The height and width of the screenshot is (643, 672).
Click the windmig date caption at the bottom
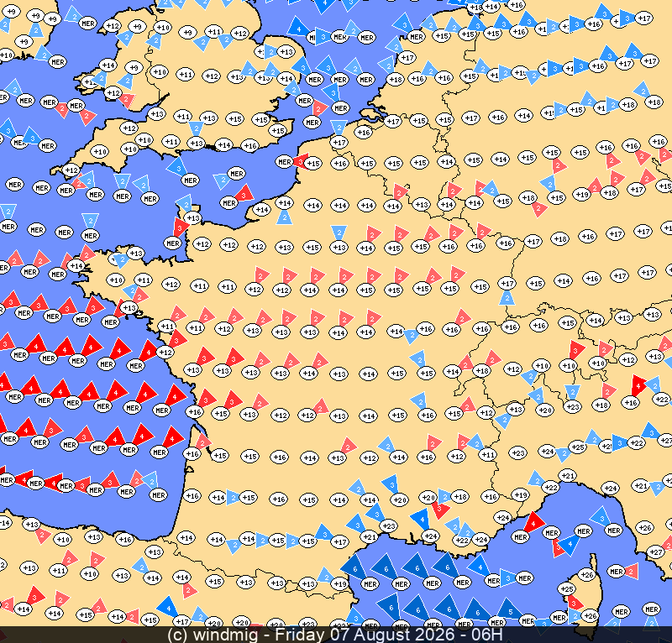[335, 634]
